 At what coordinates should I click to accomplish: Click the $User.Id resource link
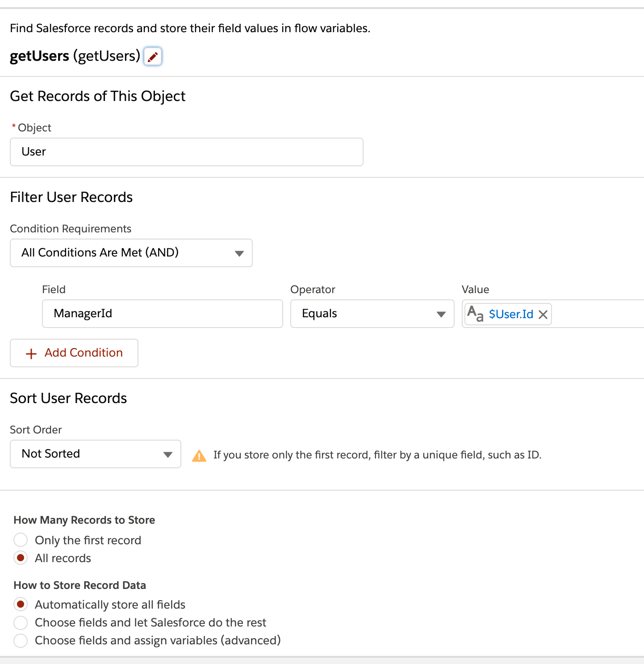click(x=511, y=314)
